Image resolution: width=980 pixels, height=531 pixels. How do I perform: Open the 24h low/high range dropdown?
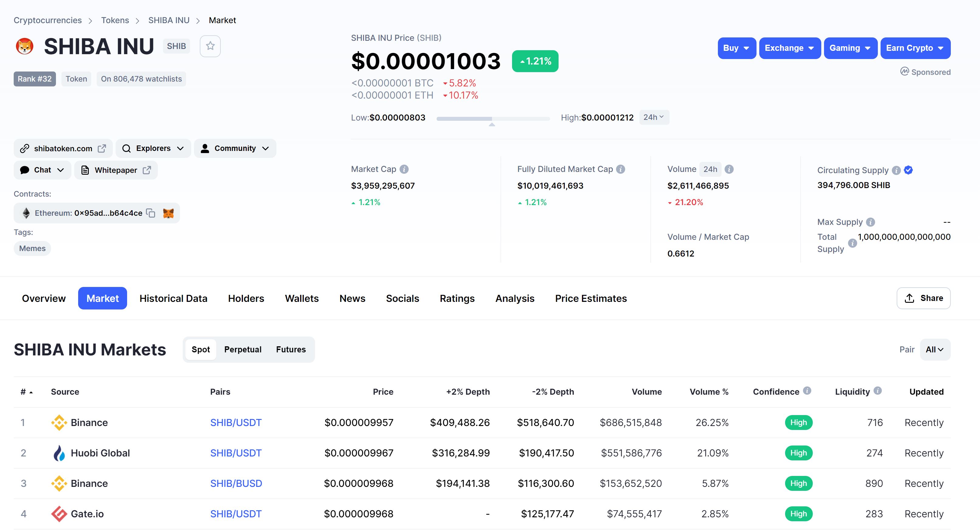pos(654,117)
